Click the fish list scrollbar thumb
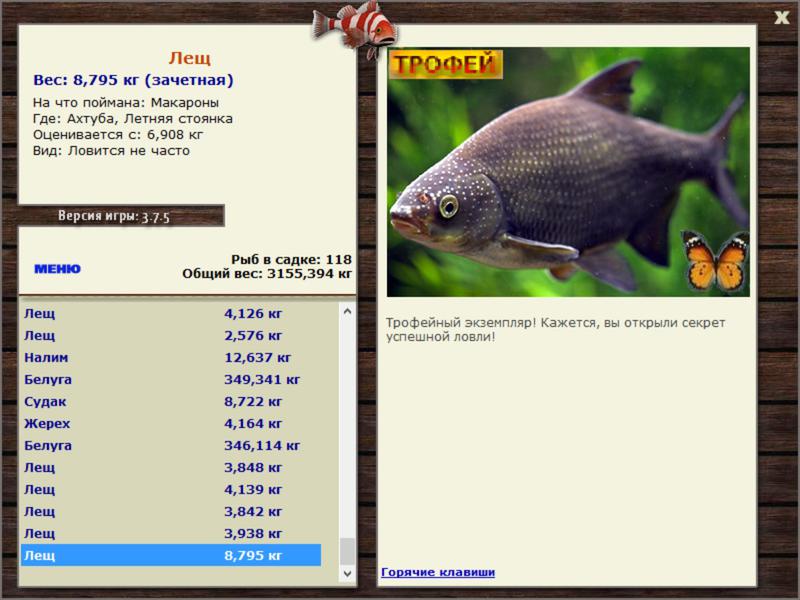 (347, 551)
